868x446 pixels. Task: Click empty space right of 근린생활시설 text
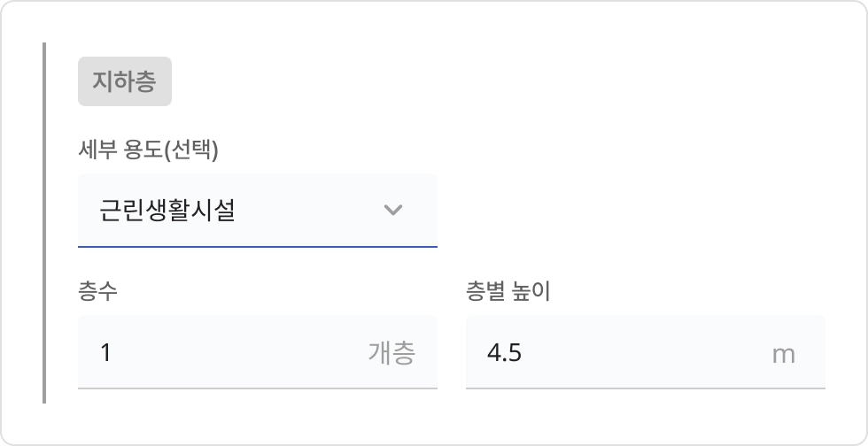(310, 211)
